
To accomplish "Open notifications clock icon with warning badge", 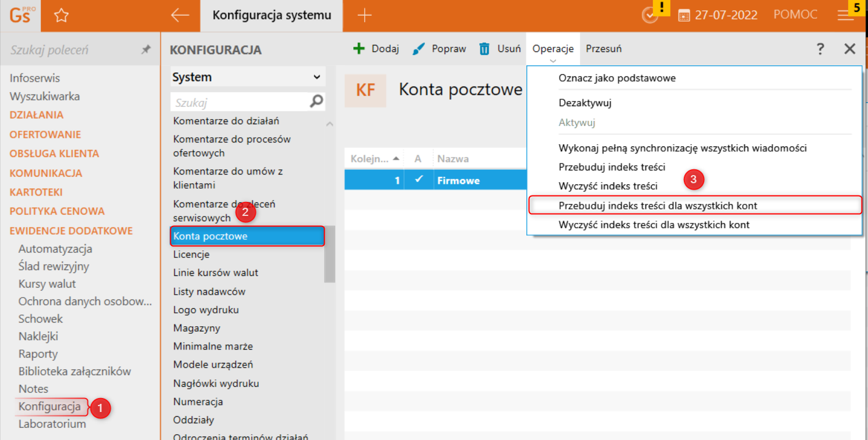I will (x=649, y=15).
